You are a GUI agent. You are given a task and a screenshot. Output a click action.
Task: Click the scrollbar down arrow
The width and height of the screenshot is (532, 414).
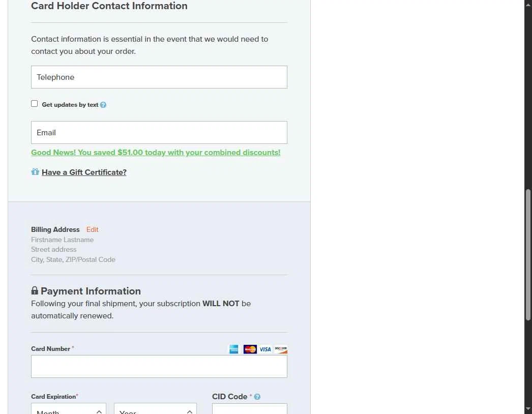(528, 409)
